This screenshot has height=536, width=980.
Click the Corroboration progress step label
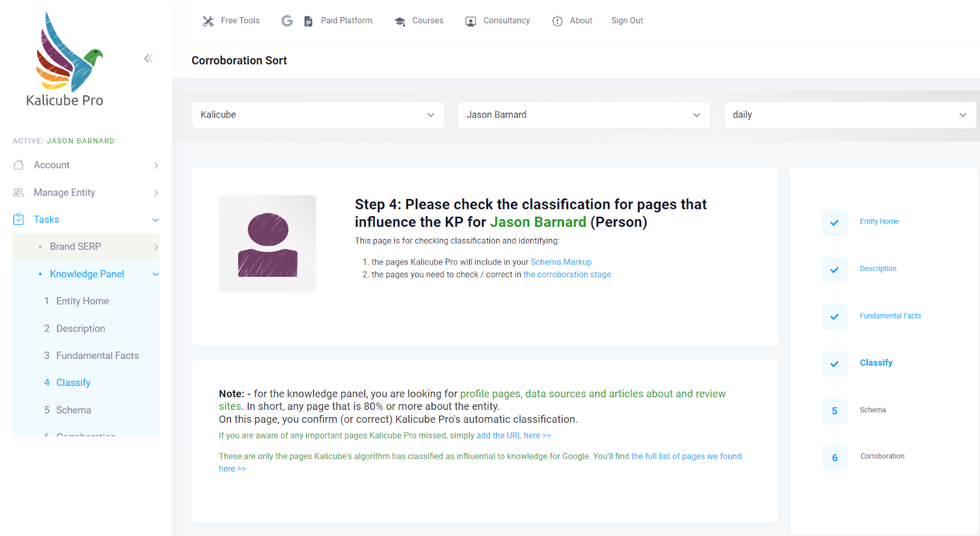click(882, 456)
